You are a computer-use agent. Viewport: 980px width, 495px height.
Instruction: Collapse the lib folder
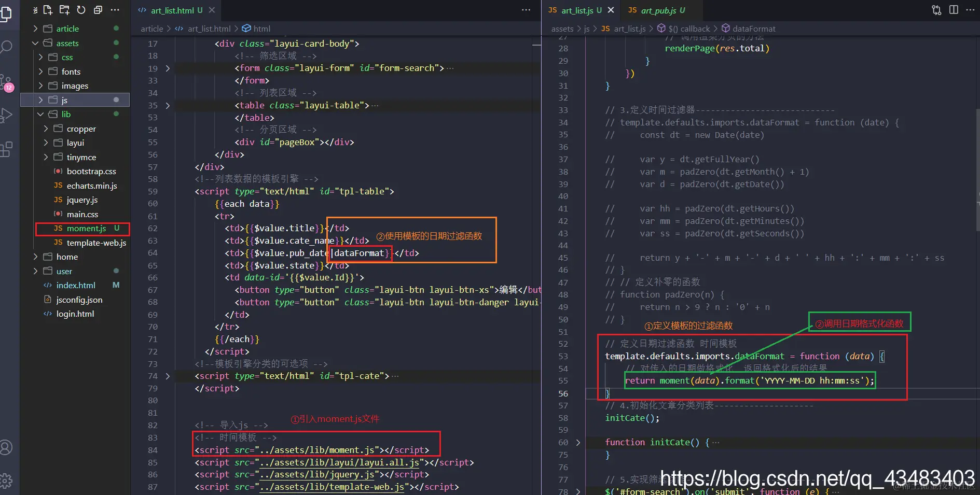40,114
